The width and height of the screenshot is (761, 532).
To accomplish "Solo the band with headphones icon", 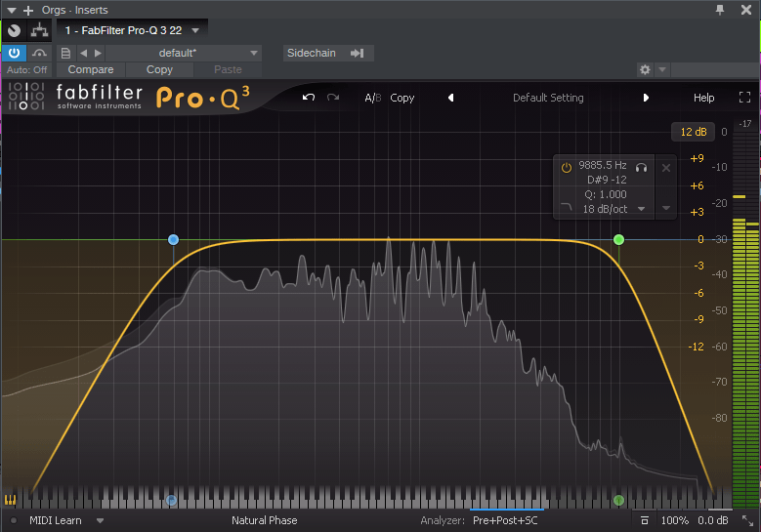I will point(642,167).
